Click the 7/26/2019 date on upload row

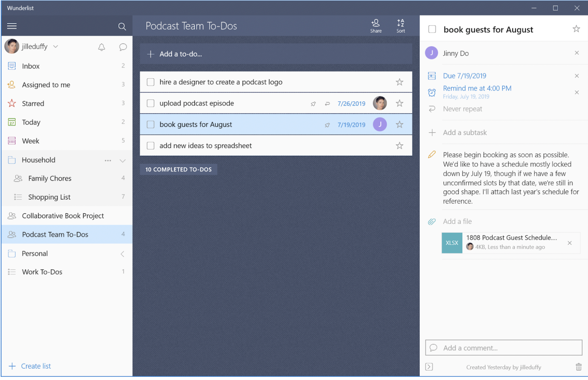point(351,103)
